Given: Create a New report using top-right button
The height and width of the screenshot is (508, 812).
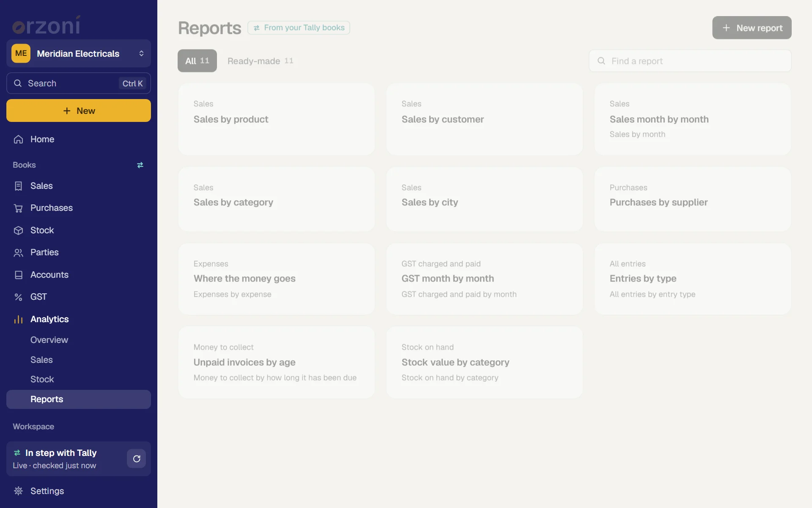Looking at the screenshot, I should coord(752,28).
